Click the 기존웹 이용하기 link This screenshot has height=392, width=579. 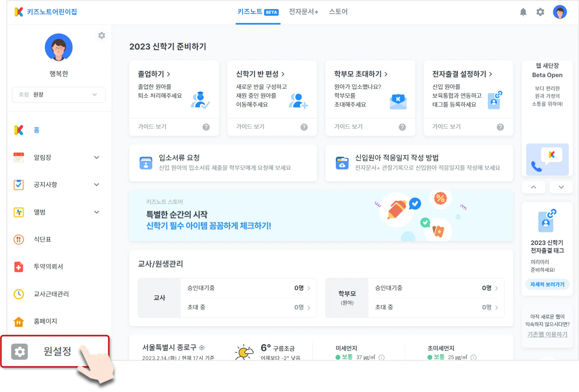tap(547, 334)
